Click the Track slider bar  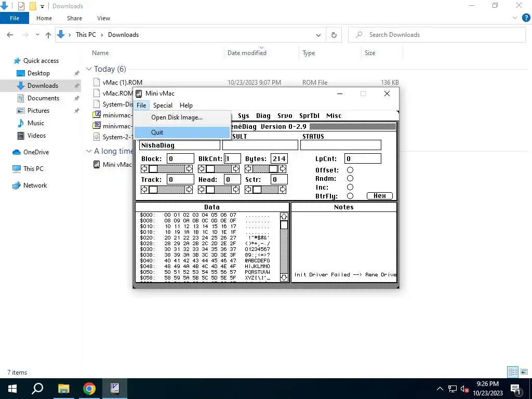click(x=167, y=189)
